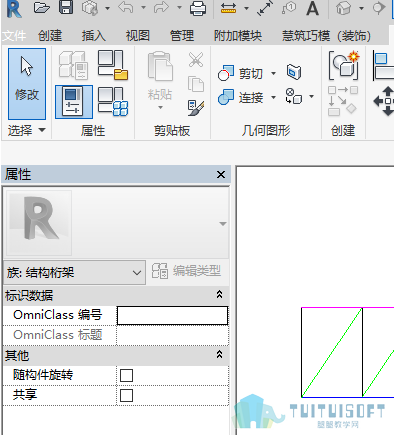The width and height of the screenshot is (394, 435).
Task: Close the 属性 panel
Action: click(x=221, y=174)
